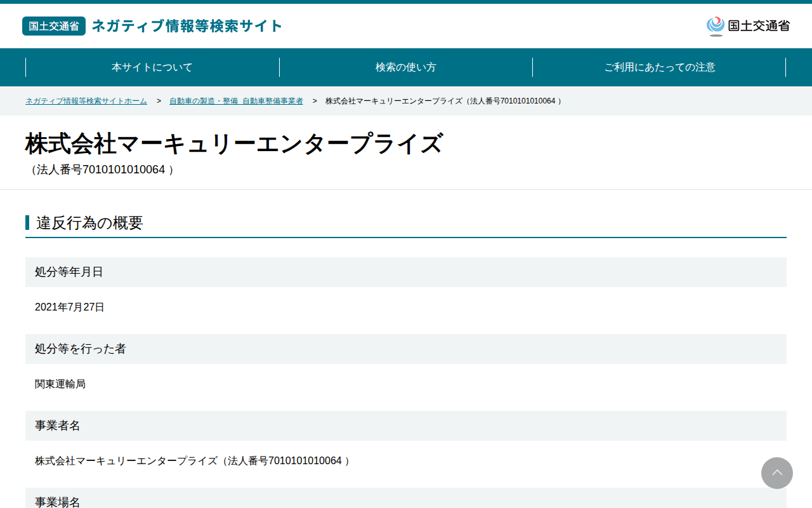Image resolution: width=812 pixels, height=508 pixels.
Task: Click the company name value under 事業者名
Action: [193, 461]
